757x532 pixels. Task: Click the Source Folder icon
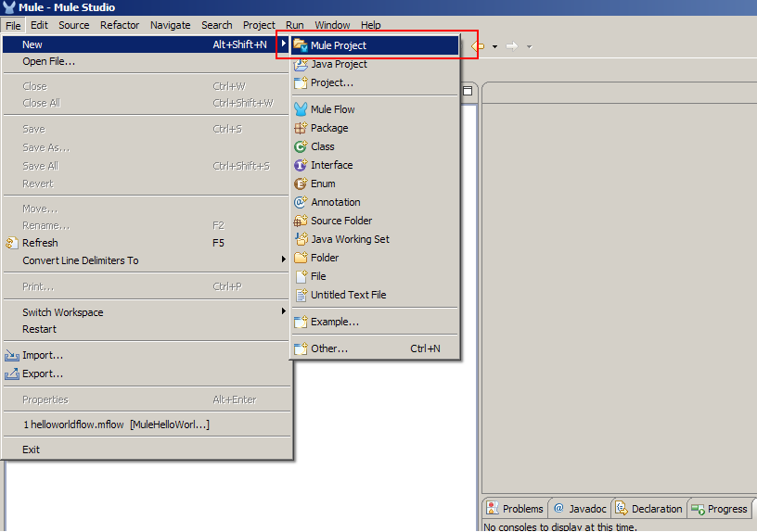[x=301, y=221]
